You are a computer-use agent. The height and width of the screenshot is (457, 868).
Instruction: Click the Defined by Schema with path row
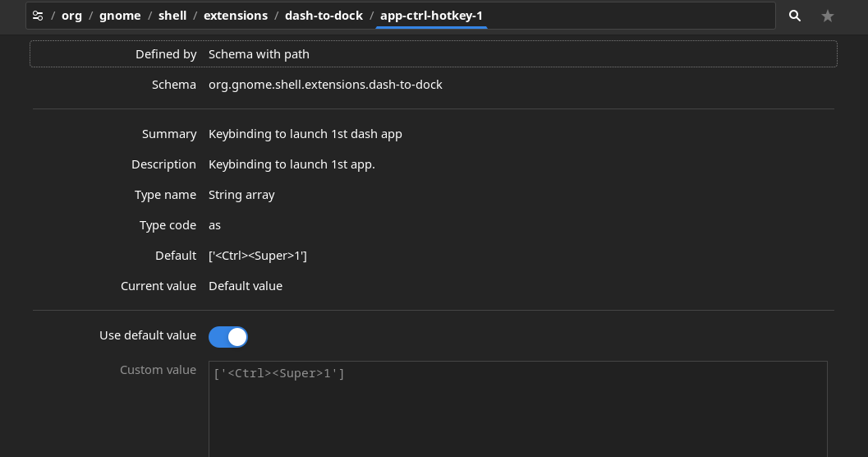coord(434,54)
